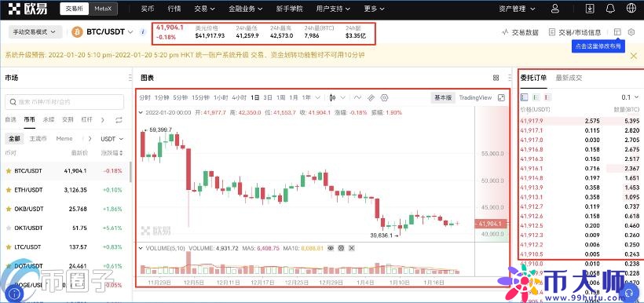Toggle favorite star for OKB/USDT

pos(8,209)
